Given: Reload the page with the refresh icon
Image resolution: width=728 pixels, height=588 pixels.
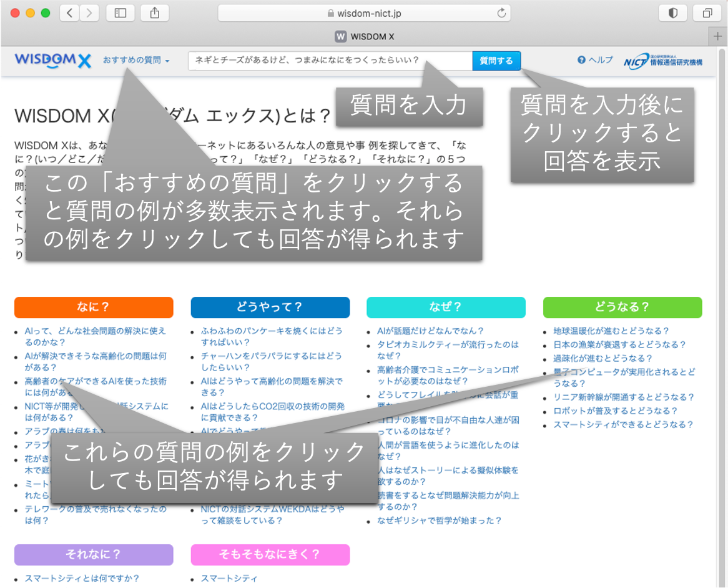Looking at the screenshot, I should [501, 13].
